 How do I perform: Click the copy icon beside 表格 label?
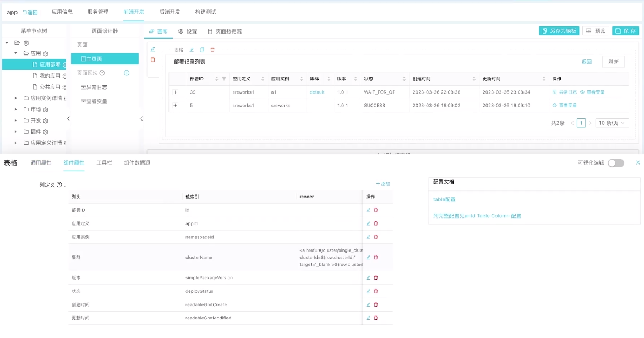202,50
